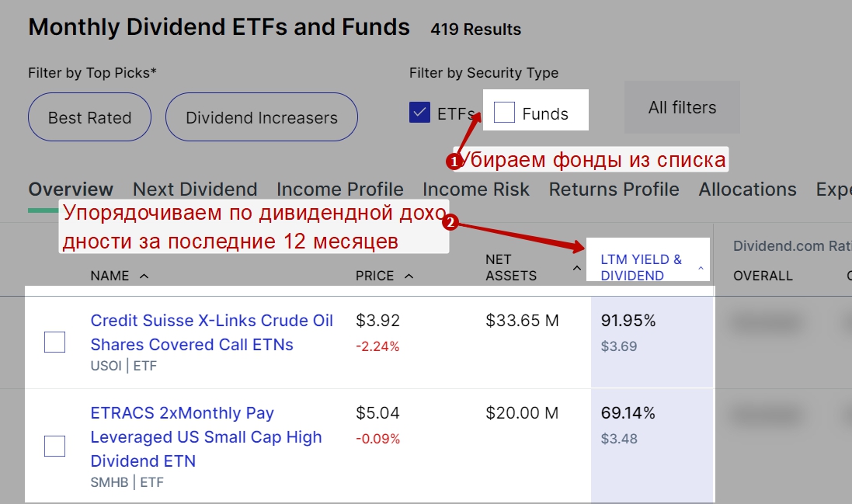Screen dimensions: 852x504
Task: Click the OVERALL rating column header
Action: (x=763, y=276)
